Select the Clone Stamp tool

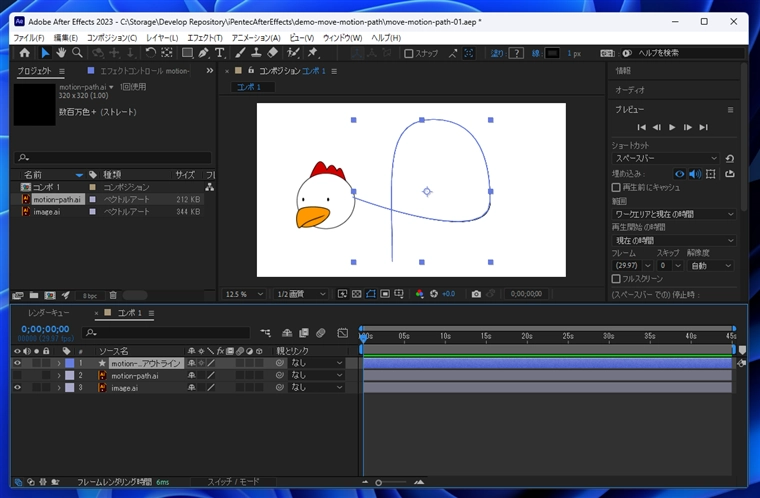point(256,53)
